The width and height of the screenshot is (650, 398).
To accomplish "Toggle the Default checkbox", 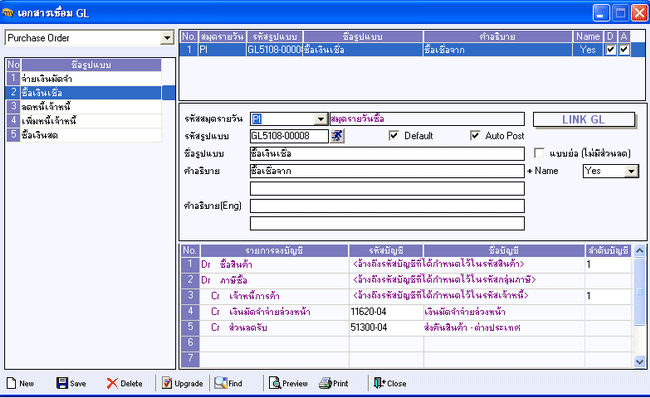I will (393, 136).
